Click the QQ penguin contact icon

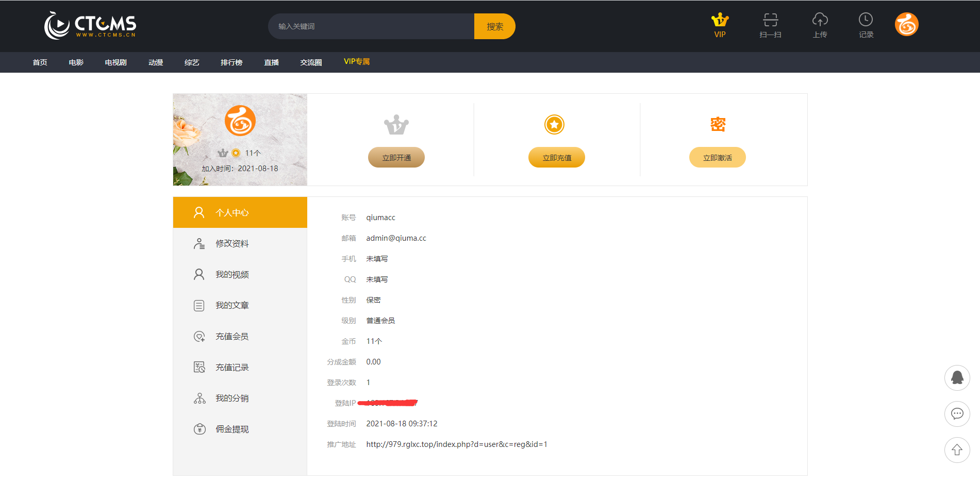tap(957, 378)
